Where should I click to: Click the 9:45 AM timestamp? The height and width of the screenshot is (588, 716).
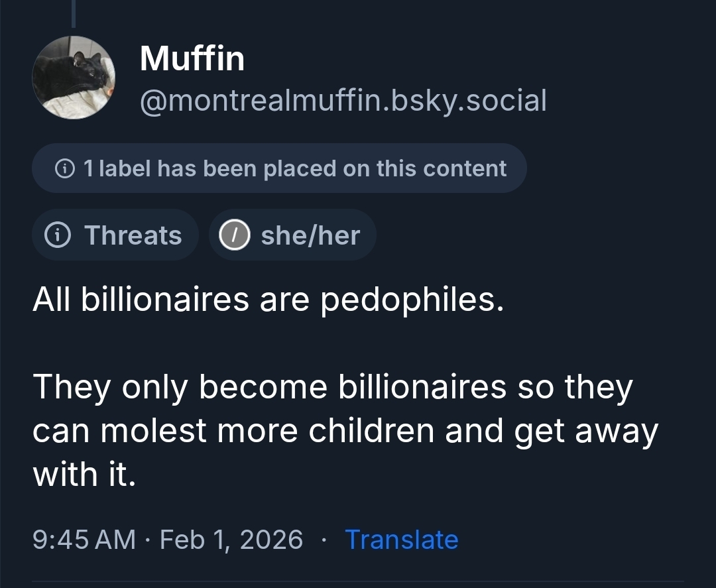tap(84, 540)
